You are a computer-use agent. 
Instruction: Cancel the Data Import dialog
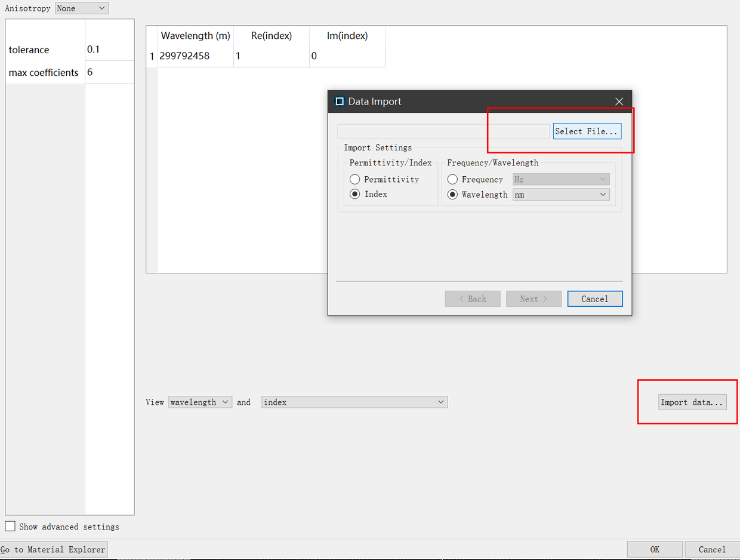click(595, 299)
